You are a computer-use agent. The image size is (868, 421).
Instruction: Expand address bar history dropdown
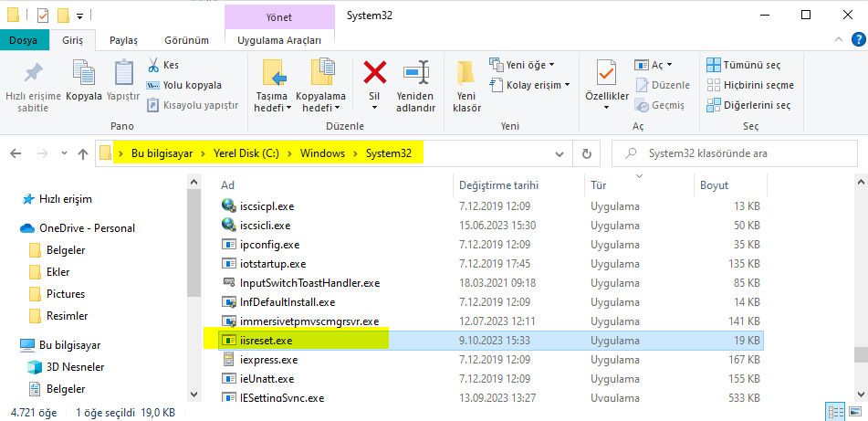point(559,153)
